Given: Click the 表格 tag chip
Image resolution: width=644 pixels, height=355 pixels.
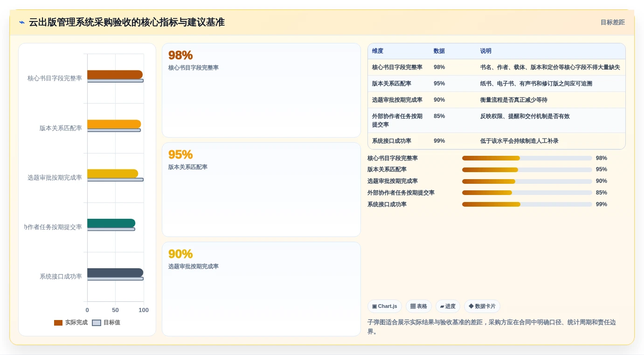Looking at the screenshot, I should [419, 306].
